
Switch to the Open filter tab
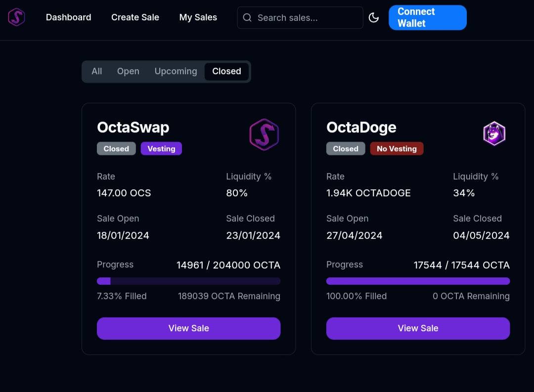click(x=128, y=71)
